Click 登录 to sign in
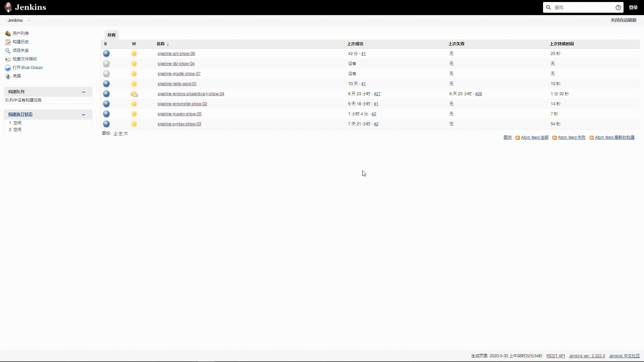This screenshot has height=362, width=644. 633,7
